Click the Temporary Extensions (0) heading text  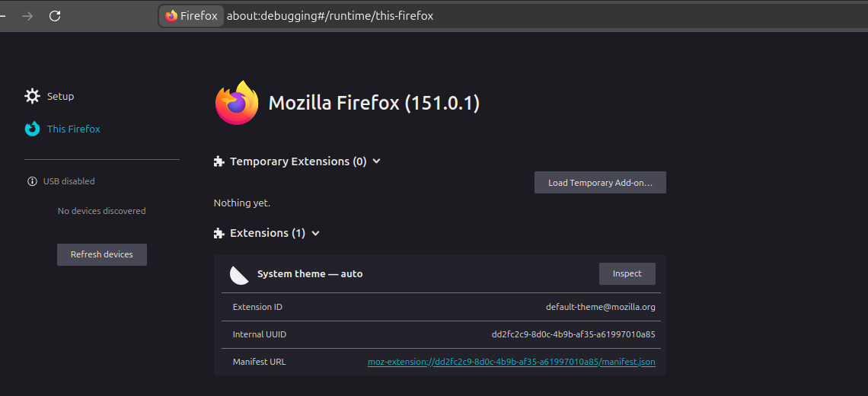[298, 161]
